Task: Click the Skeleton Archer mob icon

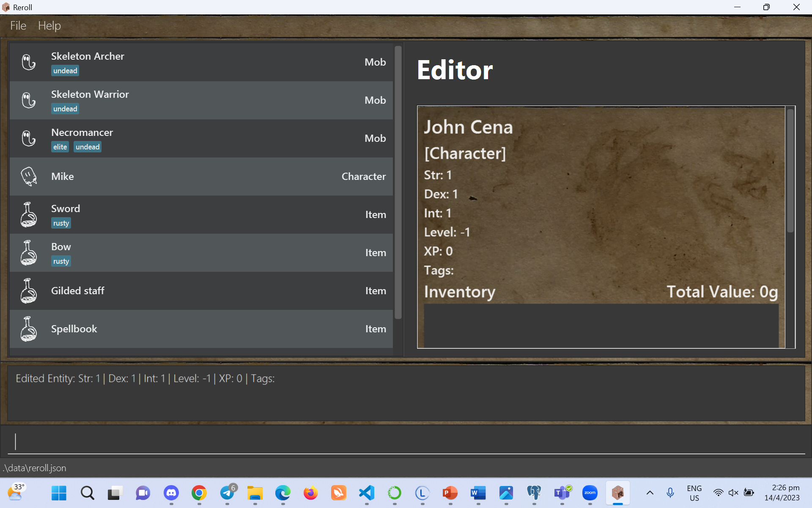Action: pos(29,62)
